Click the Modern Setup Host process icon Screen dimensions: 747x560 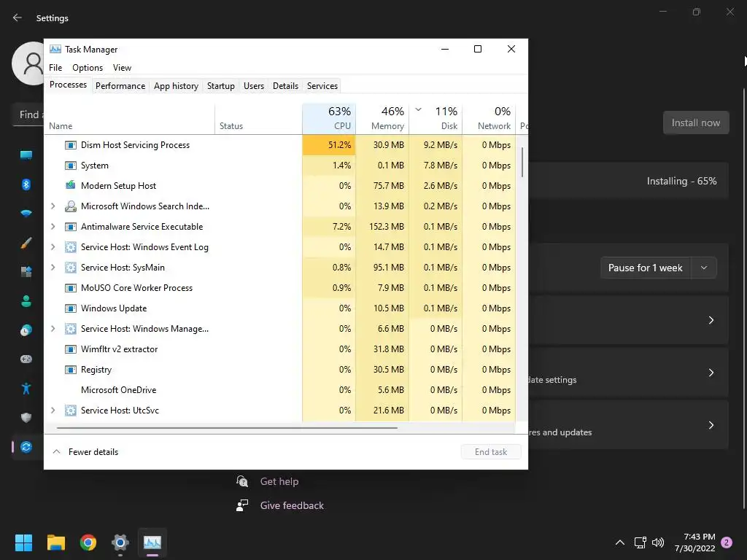coord(71,186)
